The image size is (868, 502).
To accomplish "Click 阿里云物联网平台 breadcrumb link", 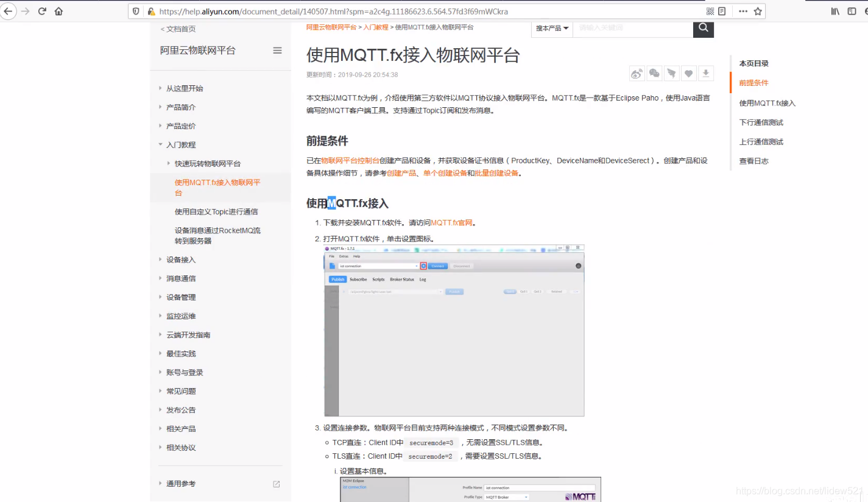I will [x=331, y=27].
